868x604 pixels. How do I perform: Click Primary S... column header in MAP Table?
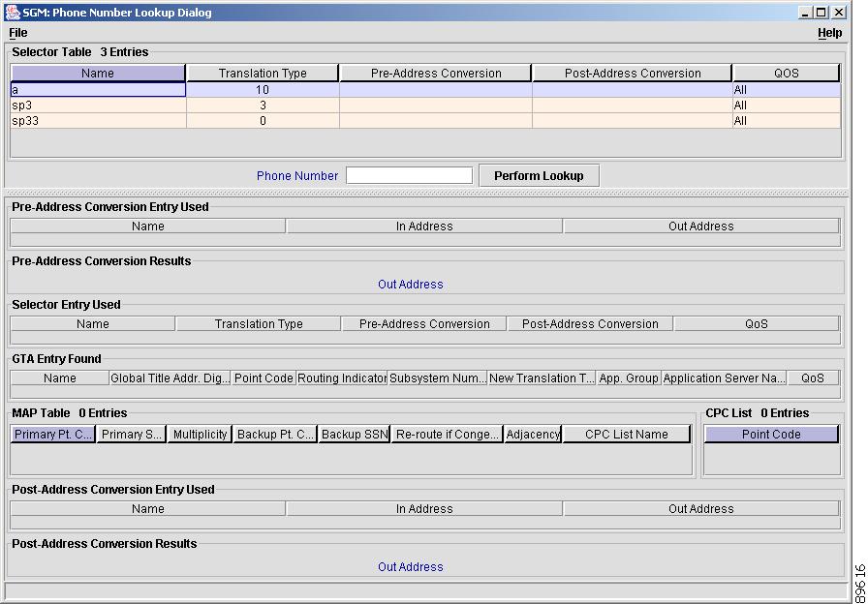click(131, 435)
